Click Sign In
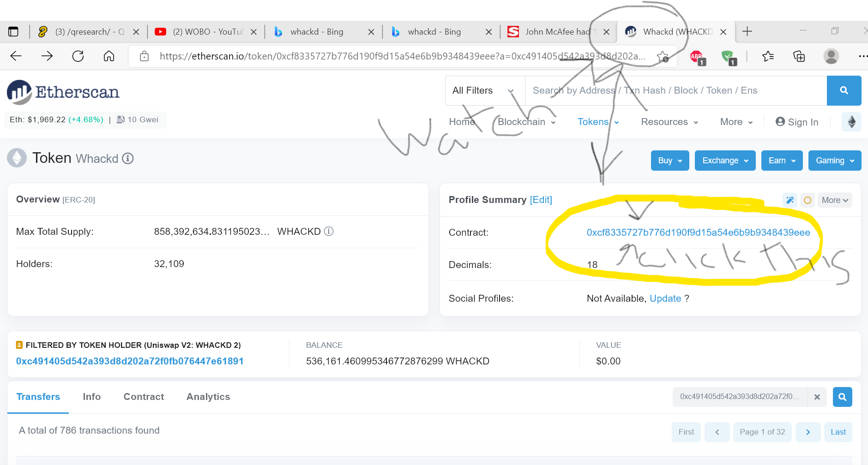Image resolution: width=868 pixels, height=465 pixels. (x=797, y=122)
